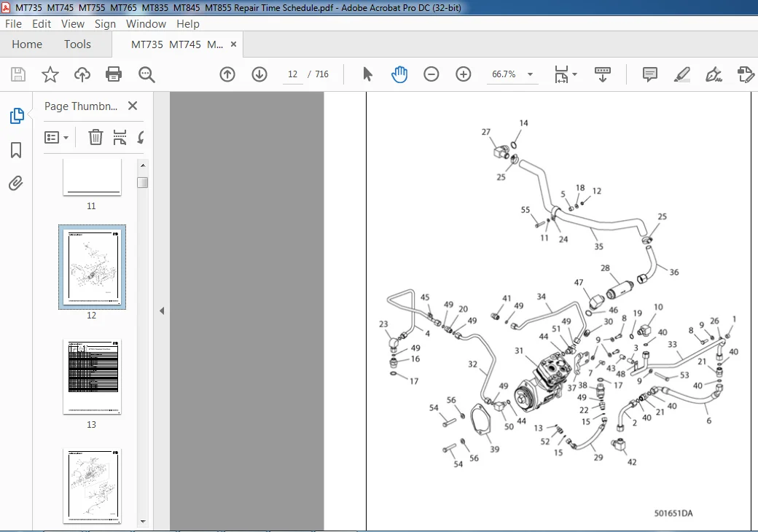
Task: Select page 12 thumbnail
Action: (x=92, y=267)
